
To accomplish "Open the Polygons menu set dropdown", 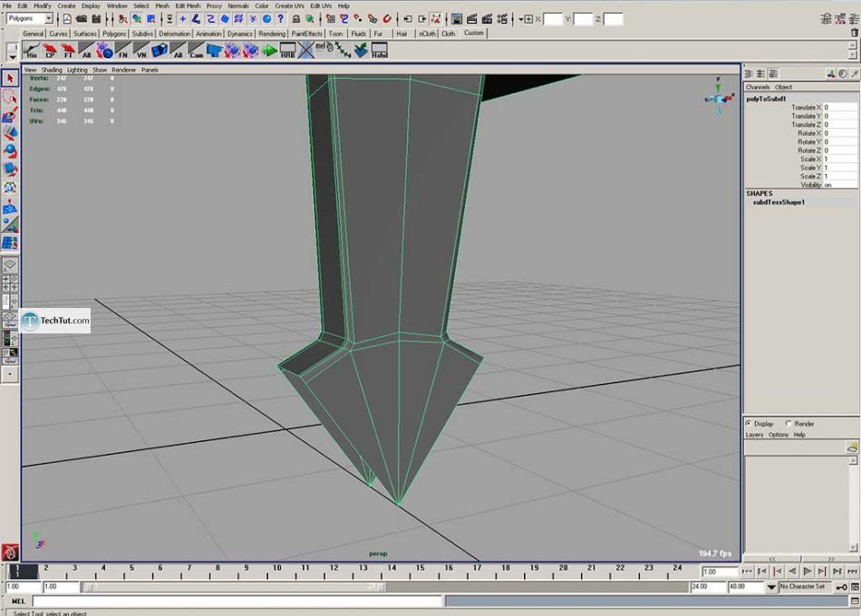I will pos(30,18).
